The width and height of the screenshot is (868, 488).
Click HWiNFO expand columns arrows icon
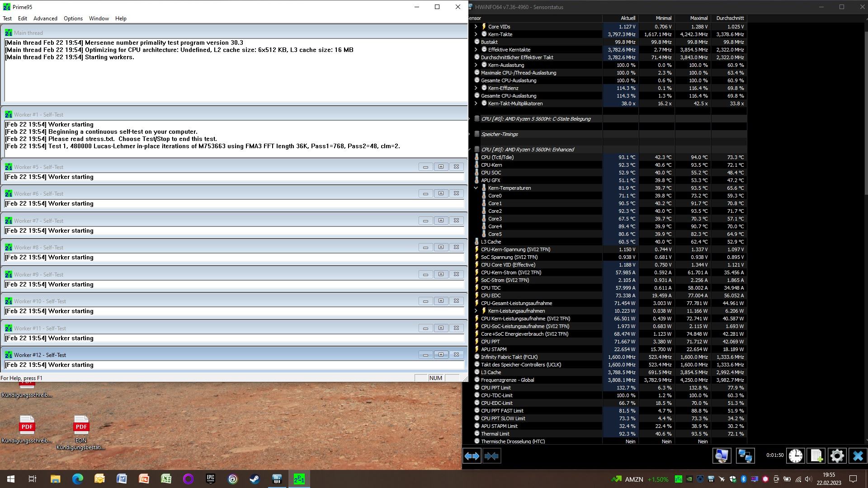[472, 456]
